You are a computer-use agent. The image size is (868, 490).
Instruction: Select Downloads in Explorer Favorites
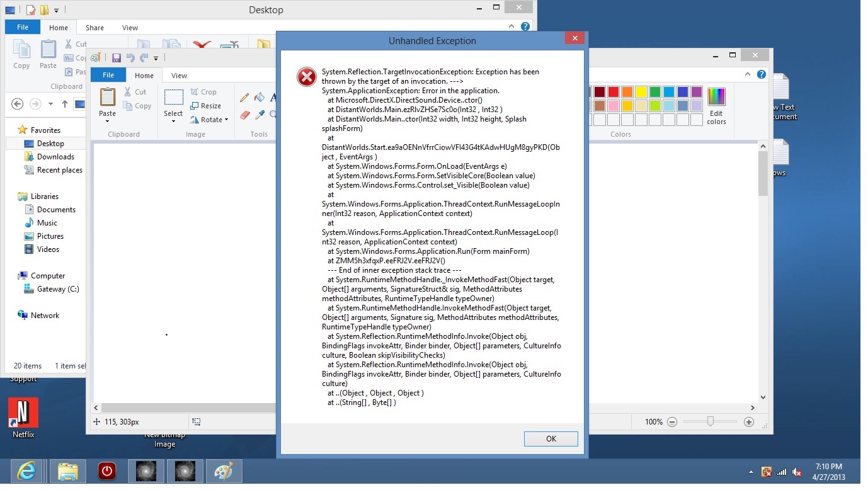pos(49,157)
